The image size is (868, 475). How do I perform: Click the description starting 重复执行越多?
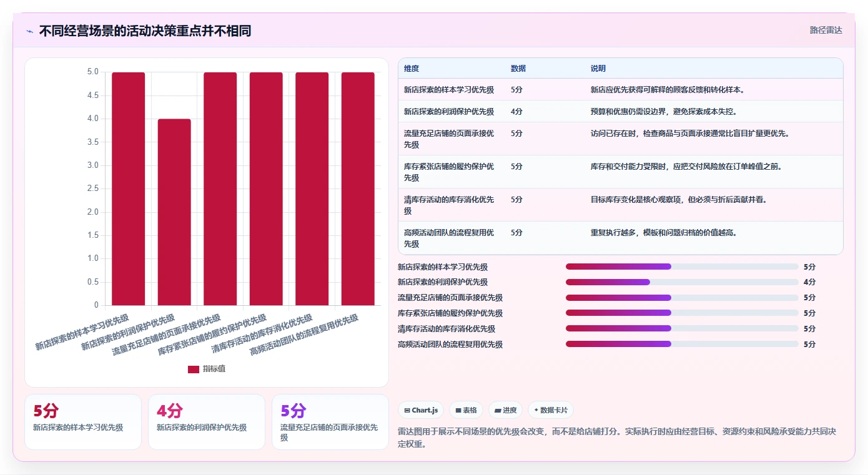[664, 233]
